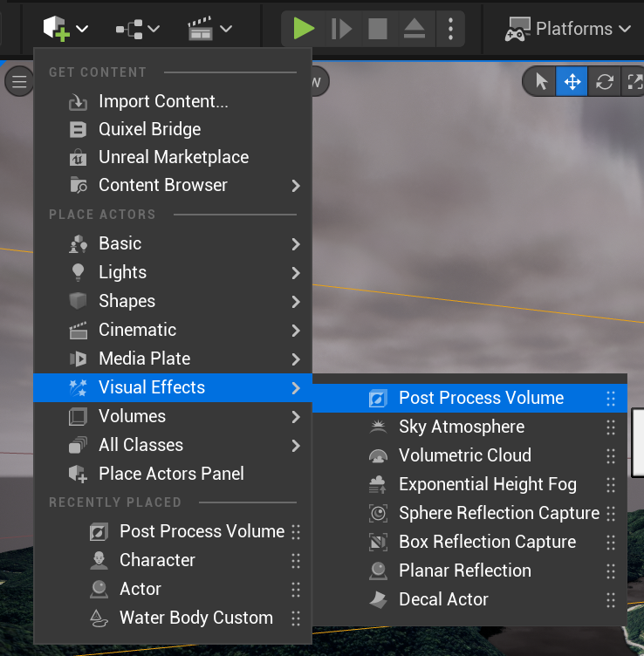Click the Quickly Add to Project cube icon
644x656 pixels.
pos(57,29)
